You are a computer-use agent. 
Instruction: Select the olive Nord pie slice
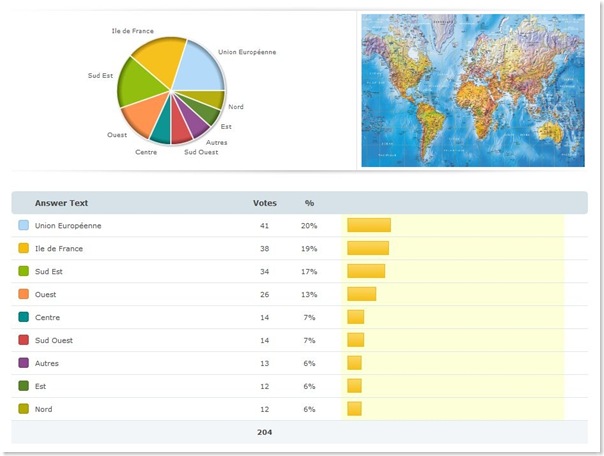[210, 98]
